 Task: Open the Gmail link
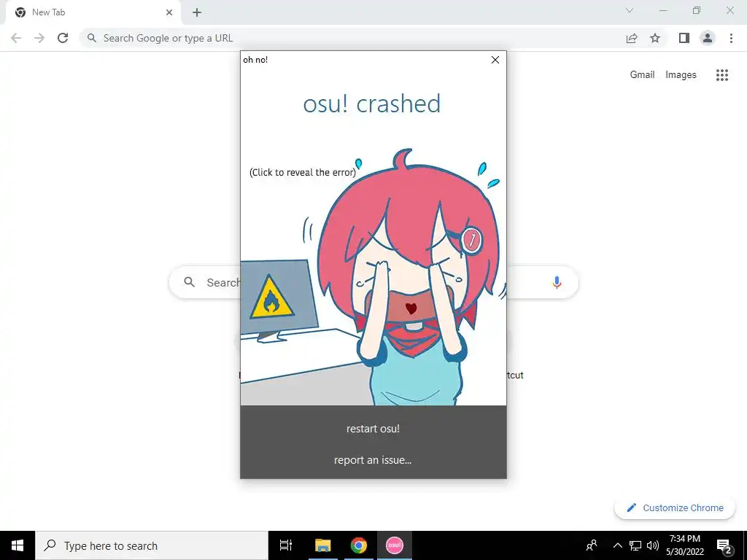[x=642, y=75]
